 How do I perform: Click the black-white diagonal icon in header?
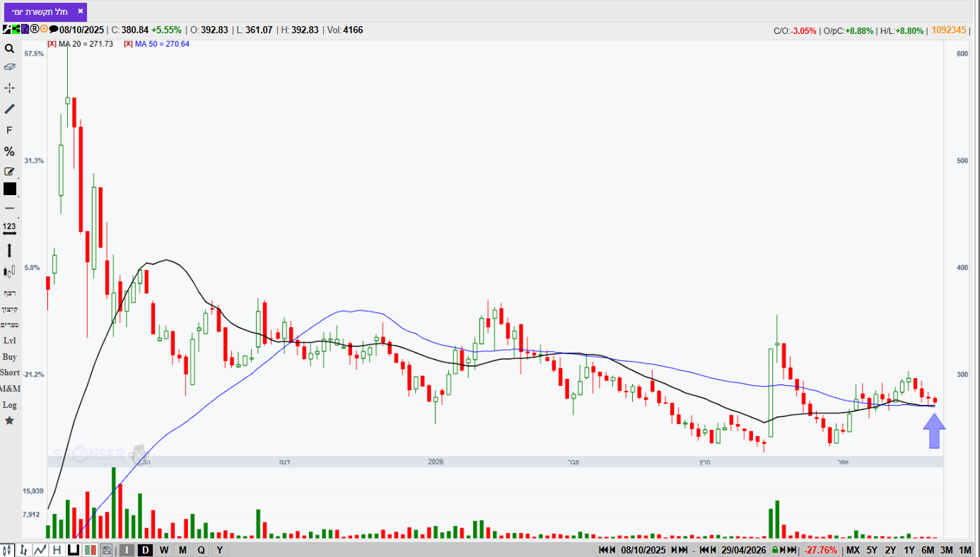tap(6, 30)
